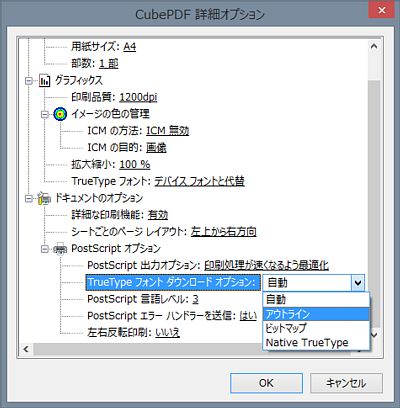Click the キャンセル button
This screenshot has width=400, height=408.
[346, 383]
